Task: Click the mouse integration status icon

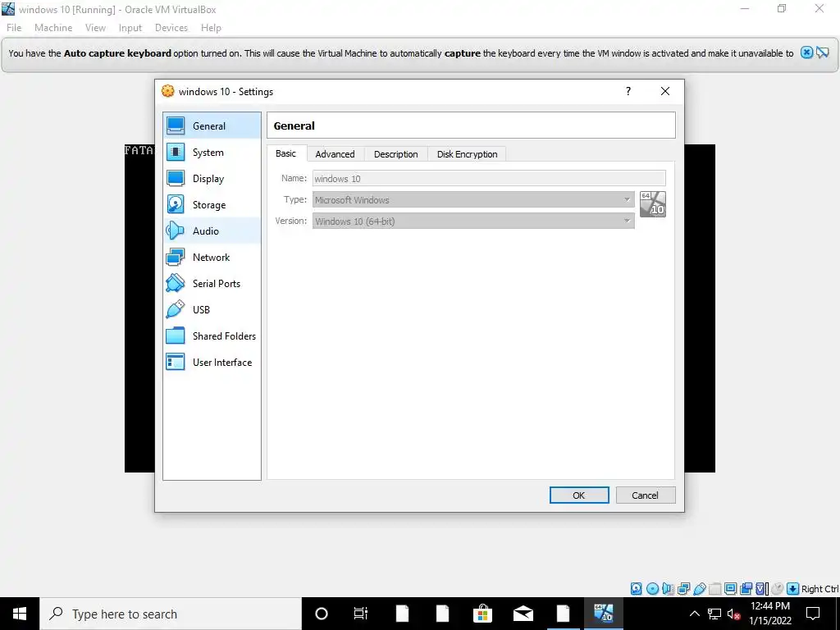Action: 778,589
